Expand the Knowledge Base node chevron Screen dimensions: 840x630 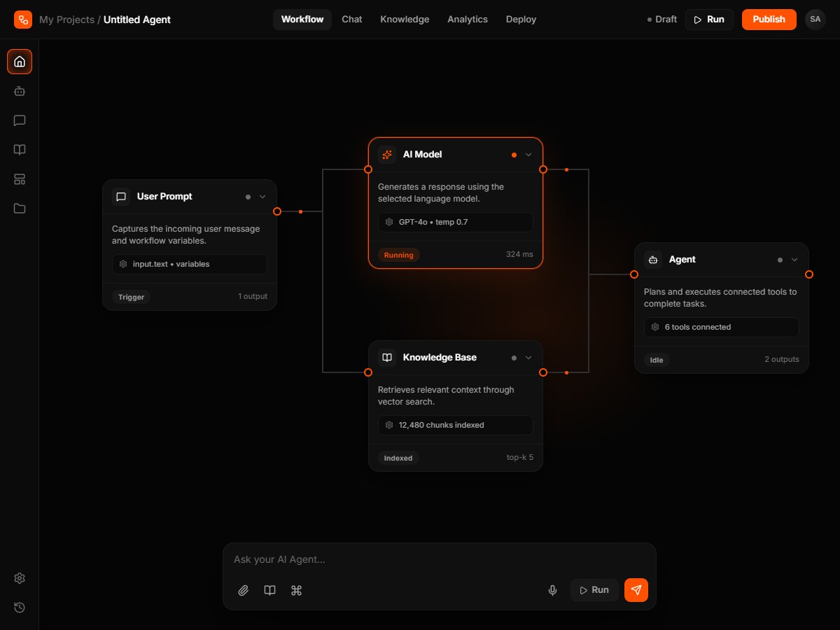point(528,358)
